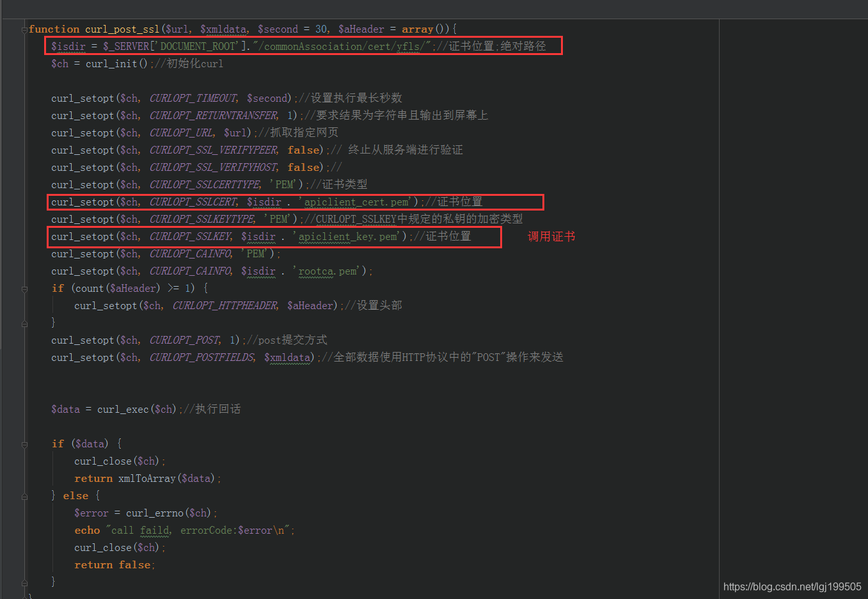Image resolution: width=868 pixels, height=599 pixels.
Task: Collapse the if (count($aHeader)) block fold marker
Action: pyautogui.click(x=24, y=289)
